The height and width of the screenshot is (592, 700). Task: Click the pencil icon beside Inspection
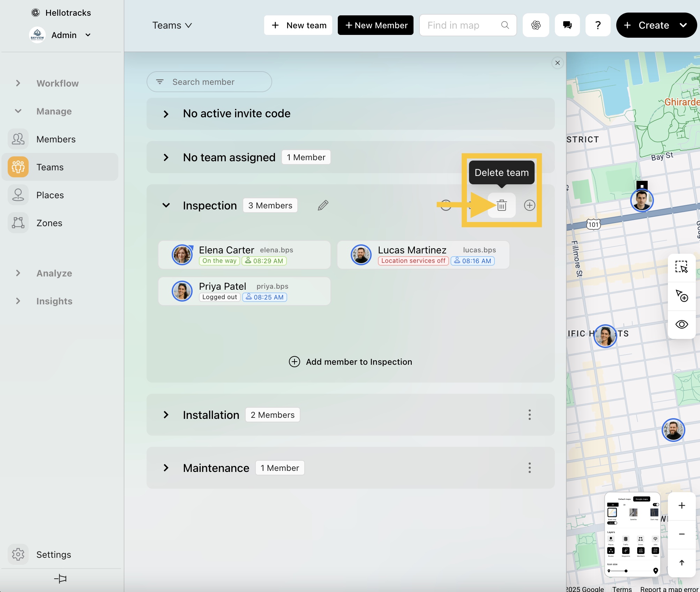point(323,205)
